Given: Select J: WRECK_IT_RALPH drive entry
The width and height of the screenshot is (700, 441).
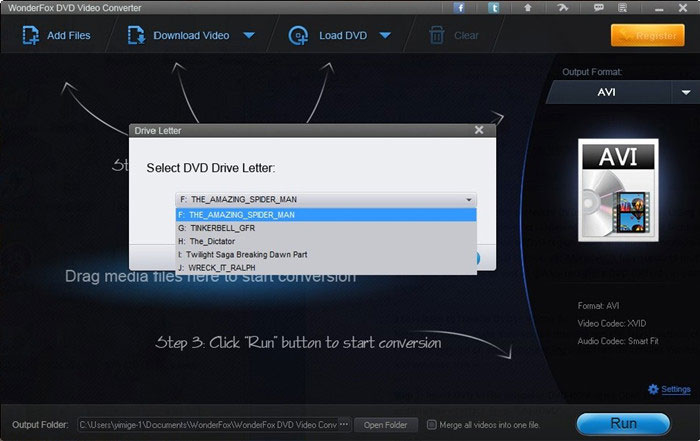Looking at the screenshot, I should (326, 268).
